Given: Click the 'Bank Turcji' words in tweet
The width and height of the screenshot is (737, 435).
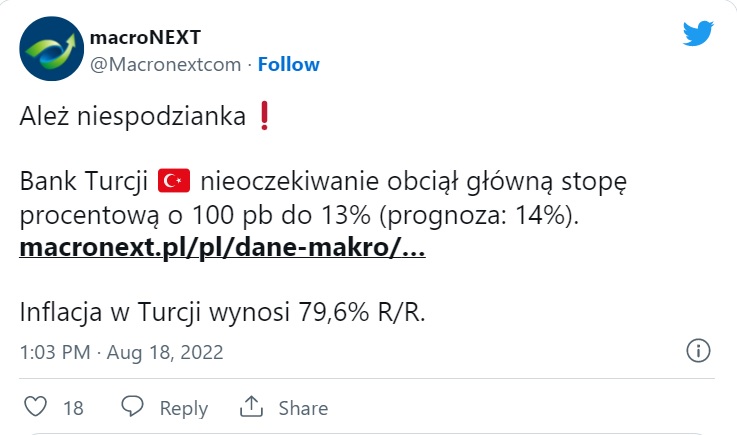Looking at the screenshot, I should click(83, 182).
